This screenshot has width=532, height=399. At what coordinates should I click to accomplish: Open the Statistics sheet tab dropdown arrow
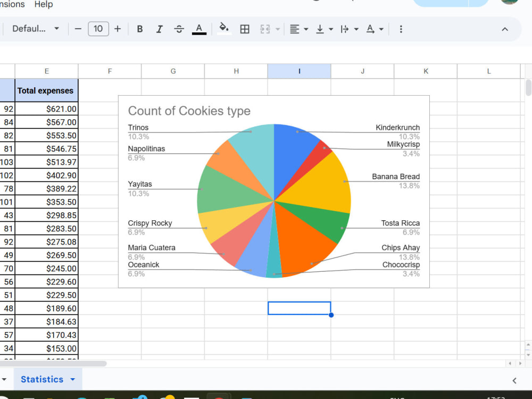[x=72, y=379]
